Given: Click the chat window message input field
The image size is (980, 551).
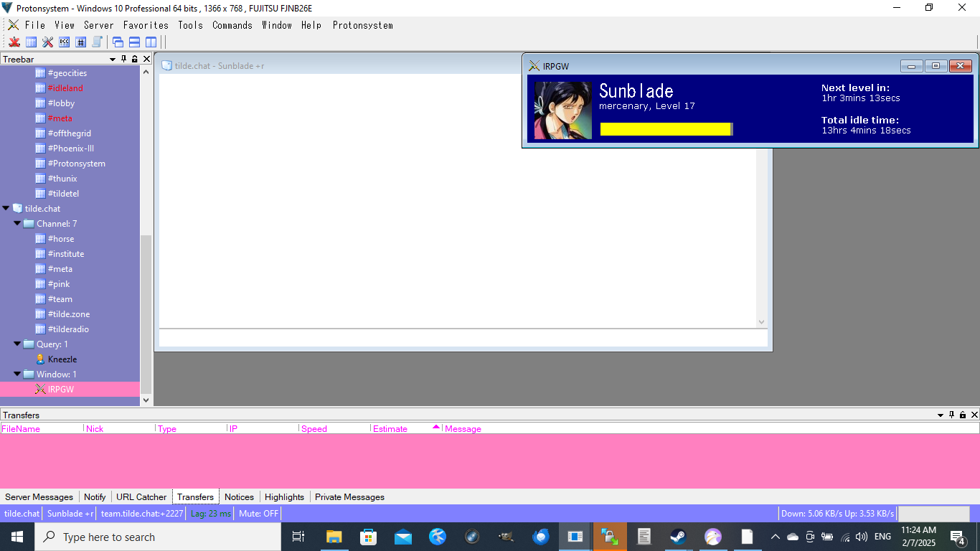Looking at the screenshot, I should coord(463,338).
